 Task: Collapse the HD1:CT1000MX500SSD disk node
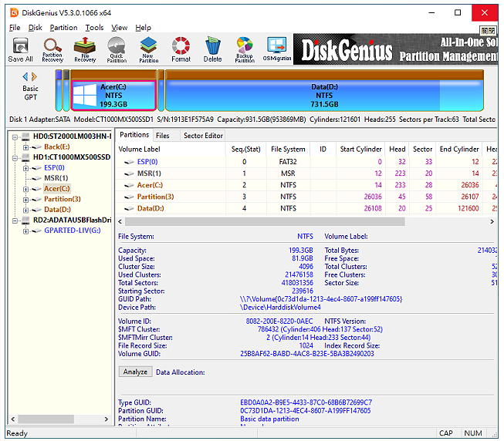click(15, 158)
